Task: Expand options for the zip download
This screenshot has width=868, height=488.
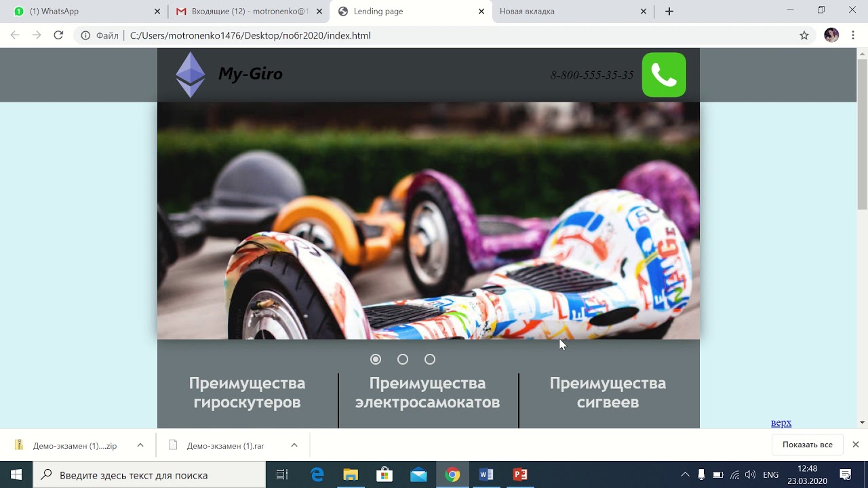Action: pos(140,445)
